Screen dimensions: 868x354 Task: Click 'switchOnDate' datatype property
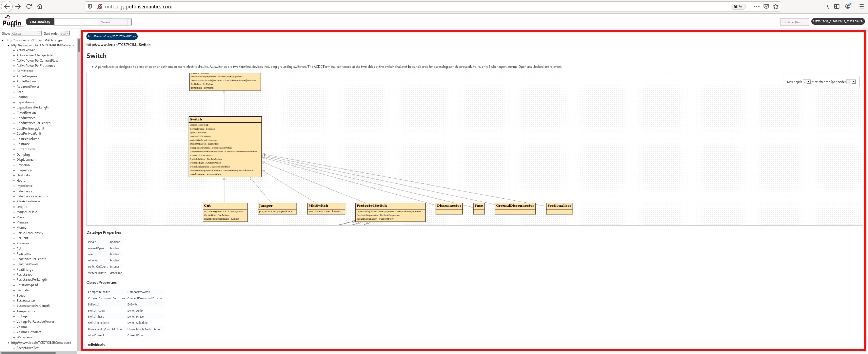[x=97, y=273]
